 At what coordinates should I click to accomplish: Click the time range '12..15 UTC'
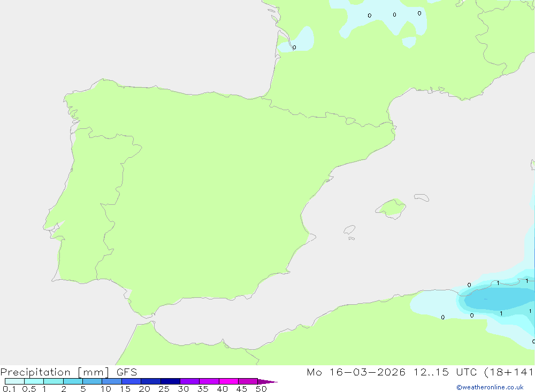pos(445,372)
